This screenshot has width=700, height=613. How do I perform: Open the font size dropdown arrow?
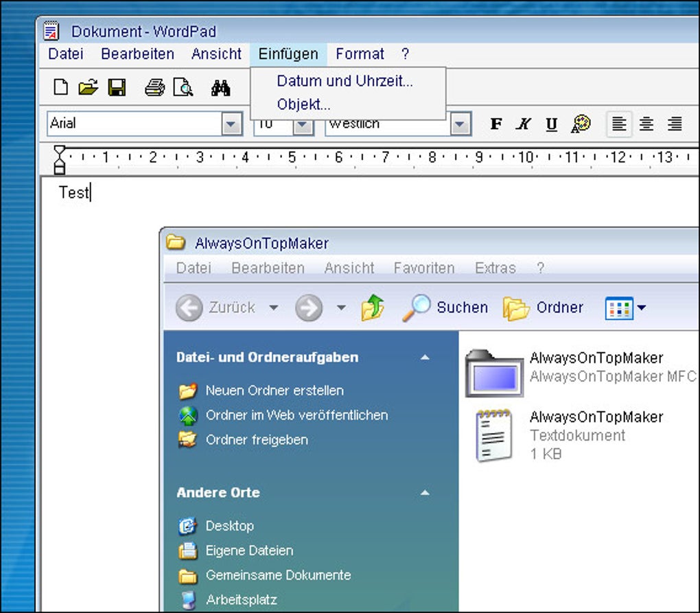tap(303, 127)
